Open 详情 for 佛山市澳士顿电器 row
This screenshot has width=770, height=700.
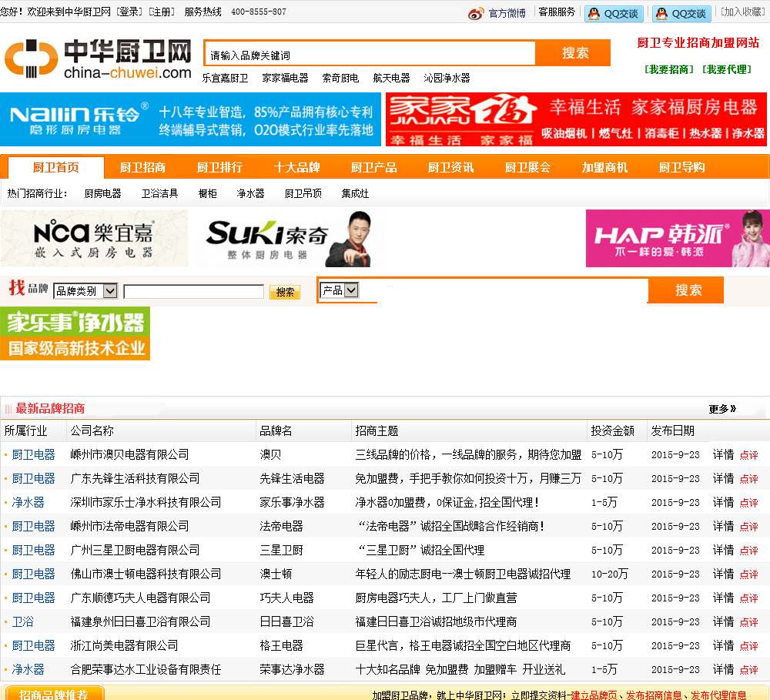point(723,574)
